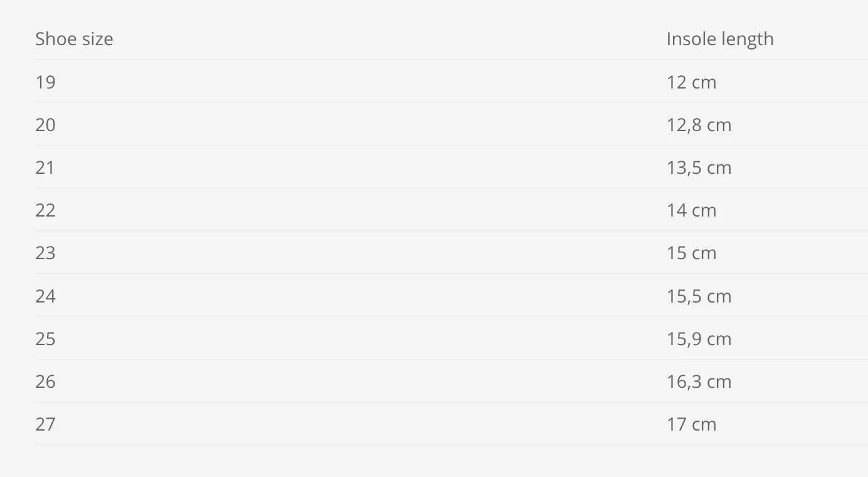Click the 14 cm insole length value

point(691,210)
